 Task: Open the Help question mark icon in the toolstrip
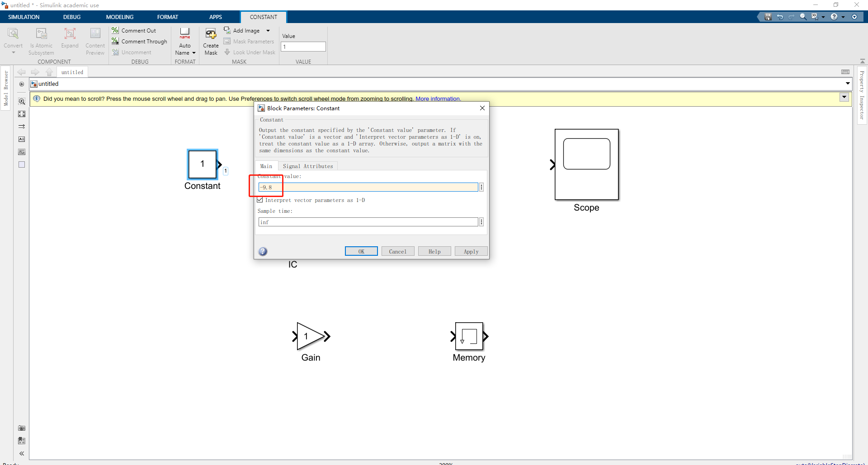point(834,17)
